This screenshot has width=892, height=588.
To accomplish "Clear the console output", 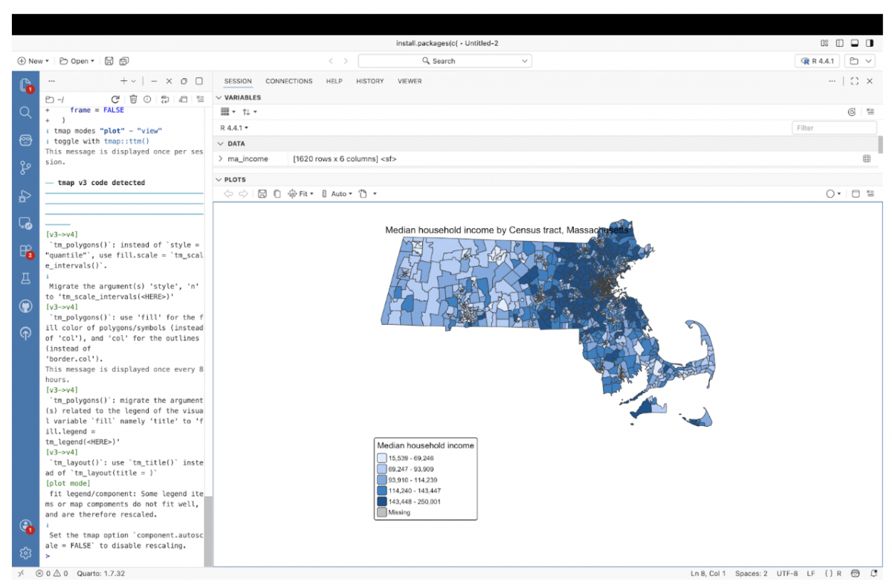I will [200, 99].
